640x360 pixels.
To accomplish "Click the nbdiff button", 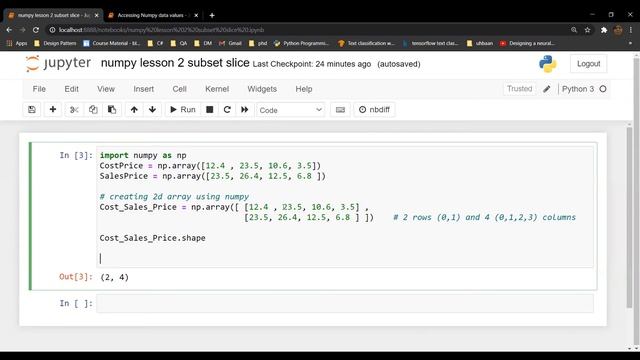I will pyautogui.click(x=374, y=110).
